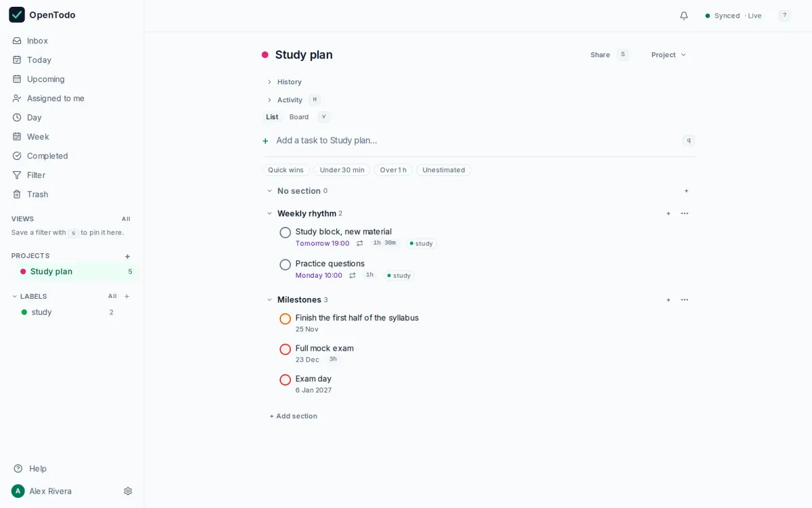Go to Today view
The width and height of the screenshot is (812, 508).
tap(72, 60)
